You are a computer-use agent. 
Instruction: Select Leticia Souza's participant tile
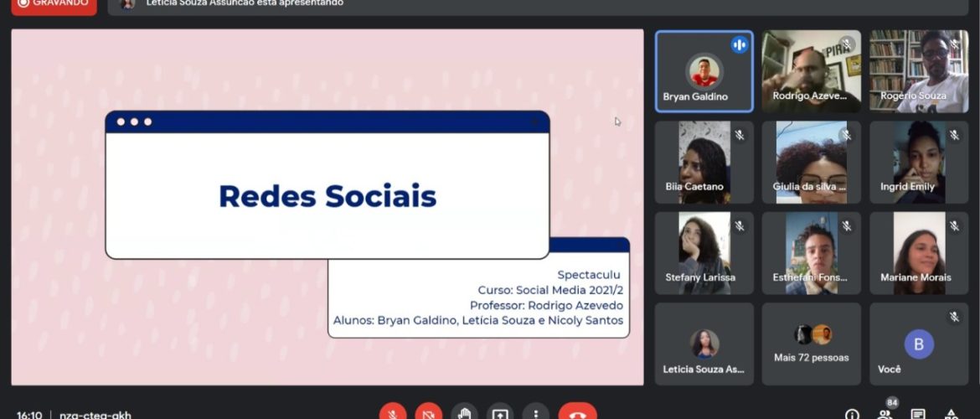[704, 344]
